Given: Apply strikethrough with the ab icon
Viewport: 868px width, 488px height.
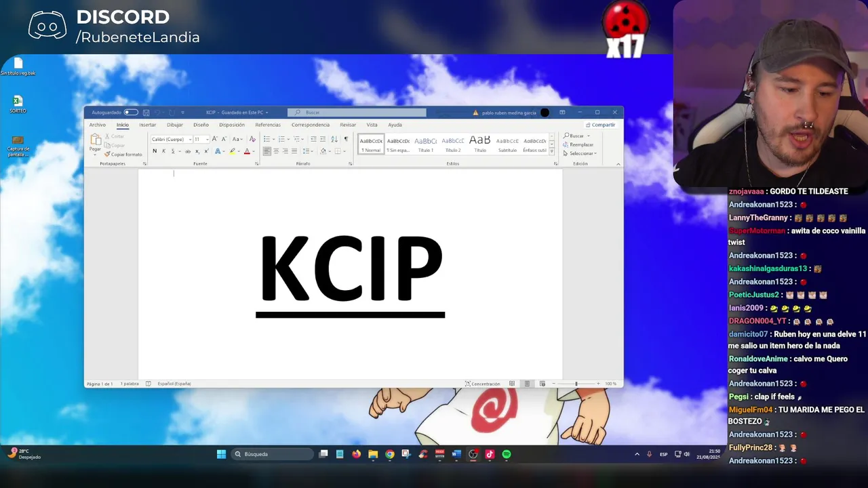Looking at the screenshot, I should point(188,151).
